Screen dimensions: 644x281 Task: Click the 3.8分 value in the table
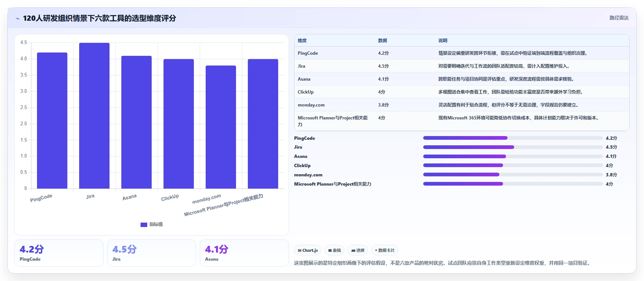(x=383, y=105)
